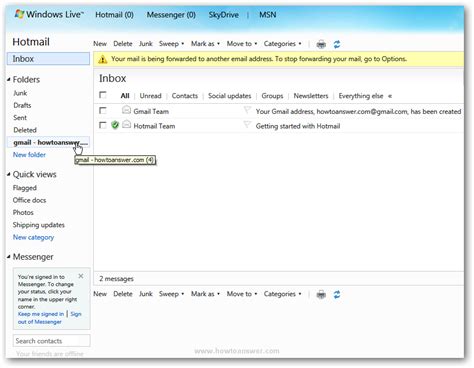Click the Hotmail Team envelope icon
The height and width of the screenshot is (368, 474).
tap(126, 125)
